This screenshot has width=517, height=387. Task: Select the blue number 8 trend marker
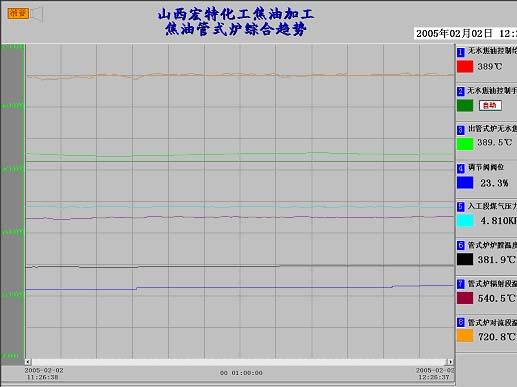pos(461,323)
